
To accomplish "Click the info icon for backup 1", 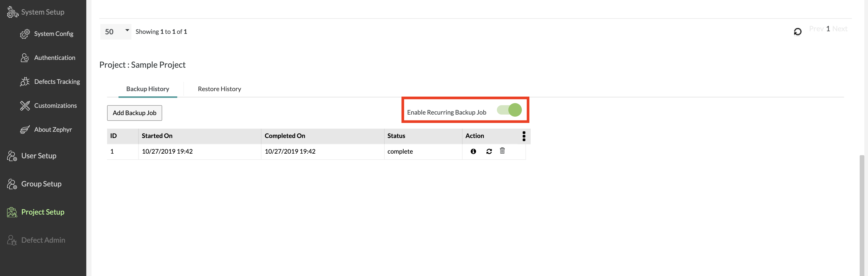I will tap(473, 152).
